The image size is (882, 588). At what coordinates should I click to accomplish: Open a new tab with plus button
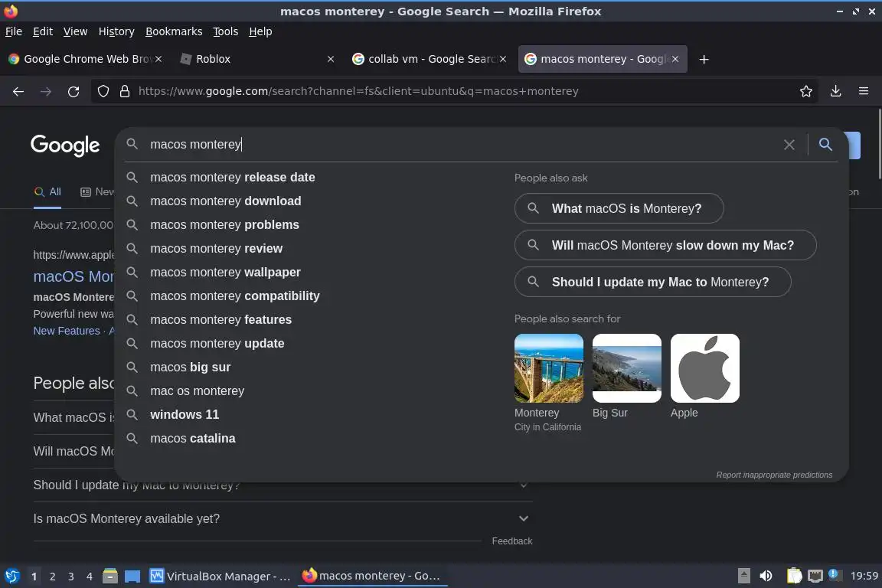(x=704, y=59)
